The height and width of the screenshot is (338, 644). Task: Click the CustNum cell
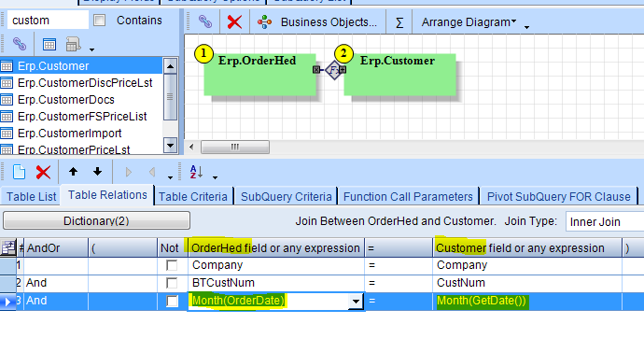527,283
